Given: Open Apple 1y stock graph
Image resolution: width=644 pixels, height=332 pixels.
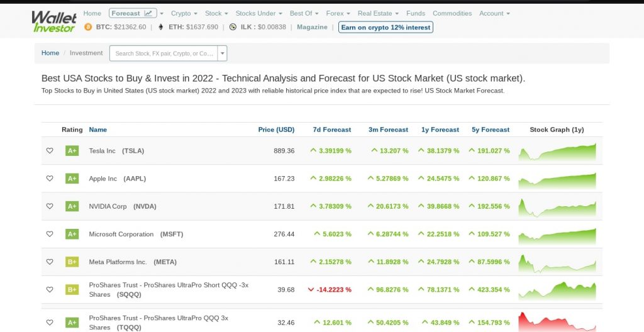Looking at the screenshot, I should click(557, 180).
